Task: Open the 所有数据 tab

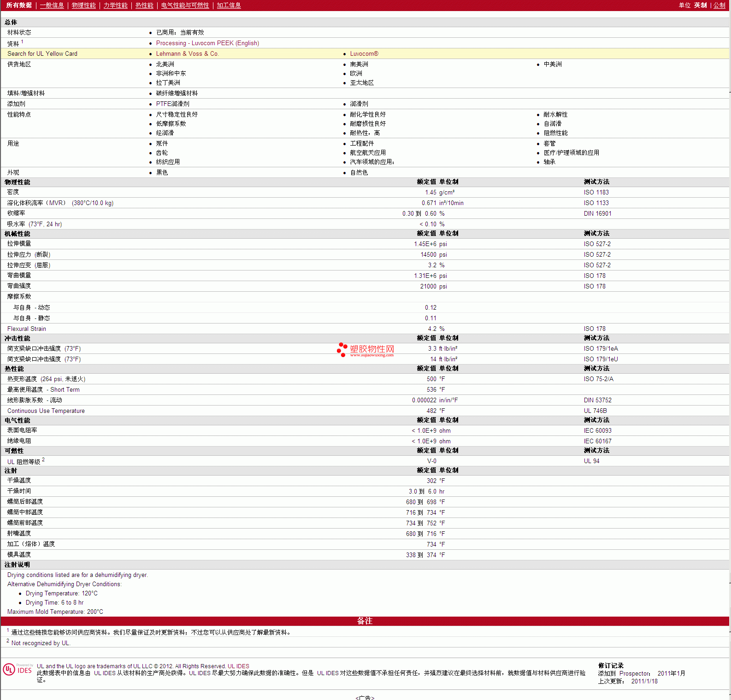Action: [19, 5]
